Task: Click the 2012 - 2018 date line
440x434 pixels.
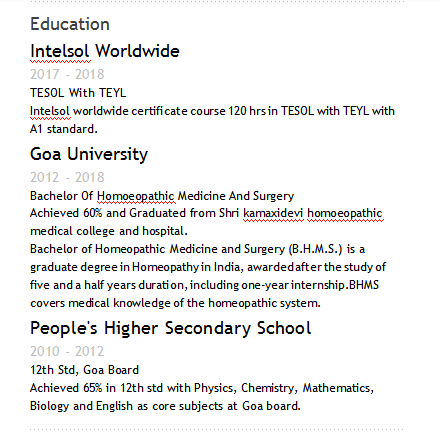Action: (x=67, y=177)
